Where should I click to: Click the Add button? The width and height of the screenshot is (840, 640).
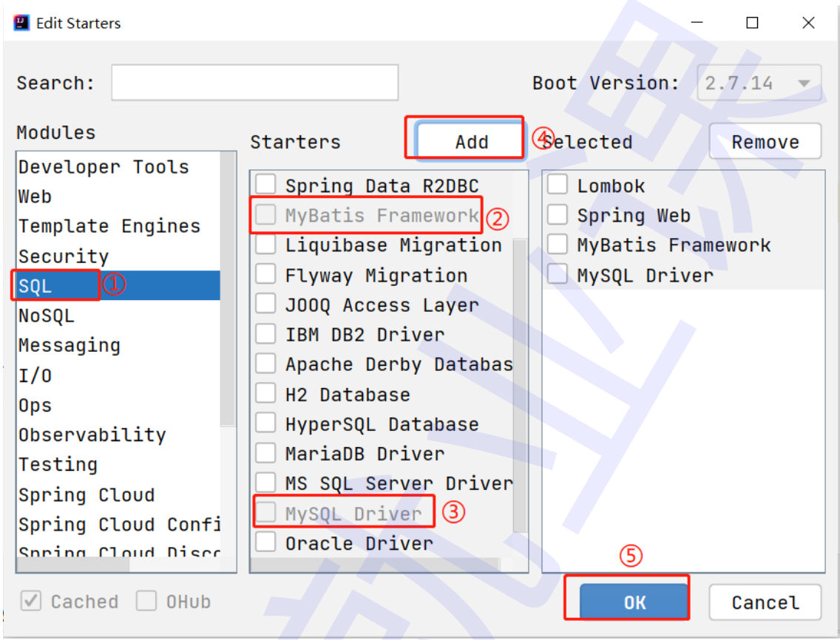471,141
